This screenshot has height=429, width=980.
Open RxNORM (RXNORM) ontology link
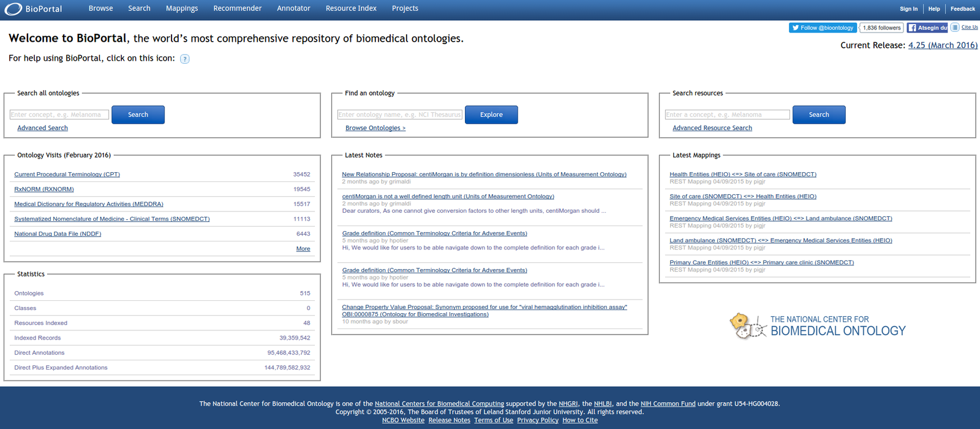44,189
